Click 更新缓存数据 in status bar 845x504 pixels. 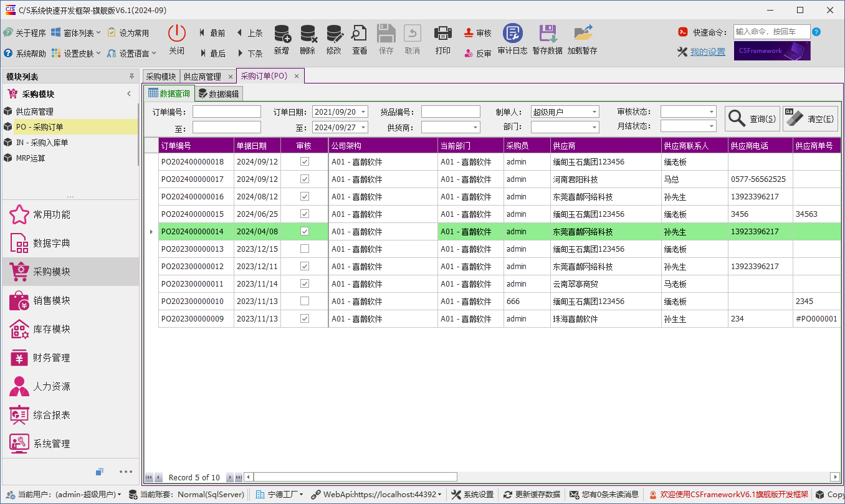pos(532,495)
